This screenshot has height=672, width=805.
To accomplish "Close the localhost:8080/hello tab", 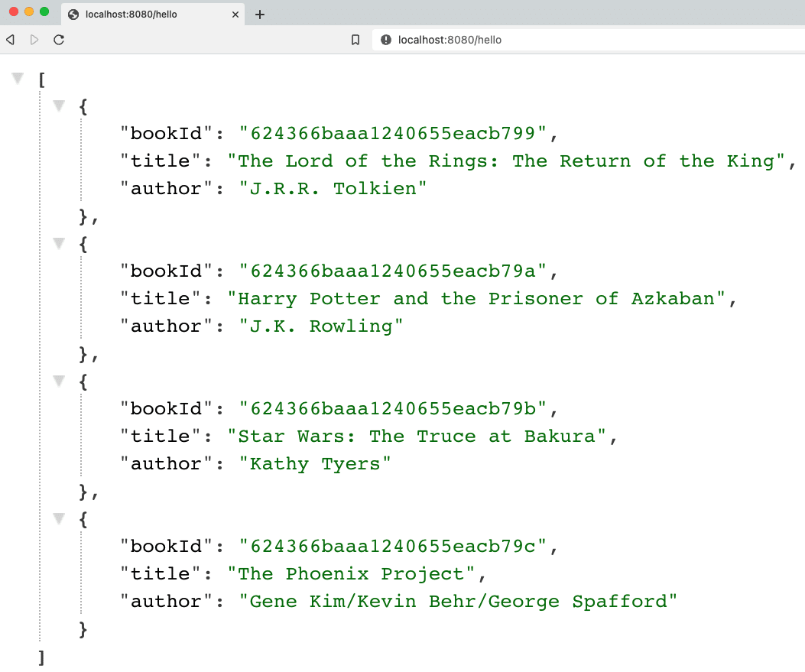I will [235, 14].
